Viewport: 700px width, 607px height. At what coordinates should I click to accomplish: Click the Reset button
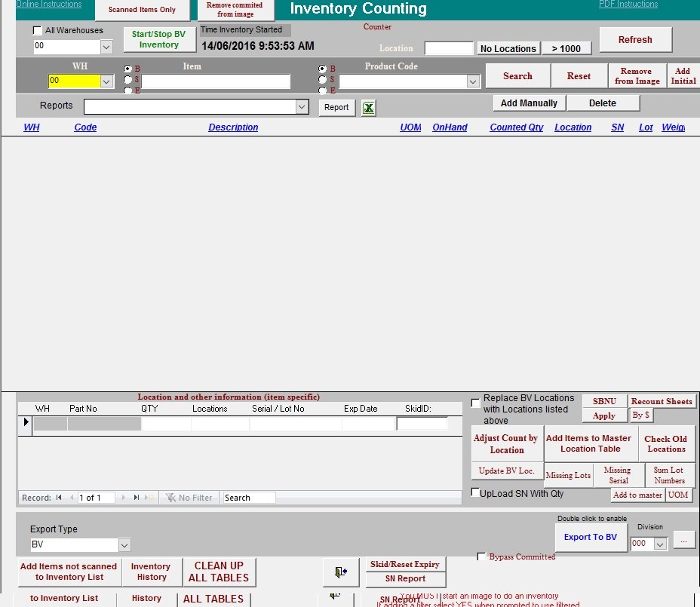(x=579, y=76)
